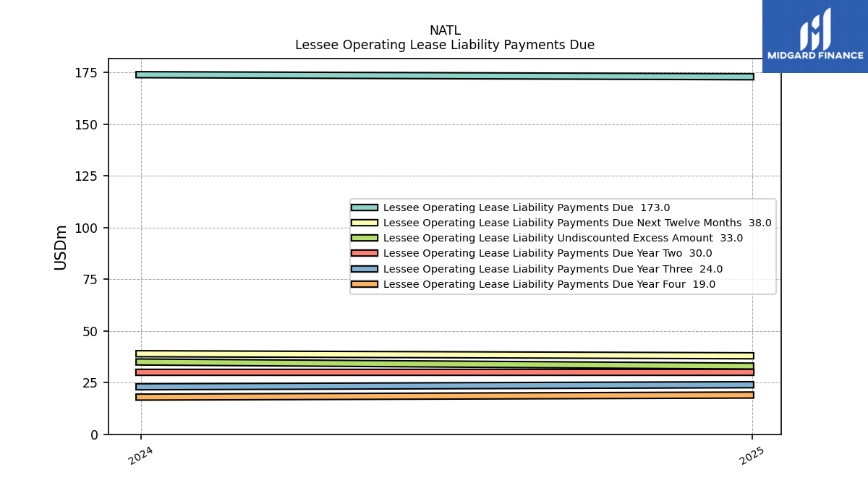Select legend entry 'Payments Due Next Twelve Months 38.0'
Screen dimensions: 868x488
(577, 223)
